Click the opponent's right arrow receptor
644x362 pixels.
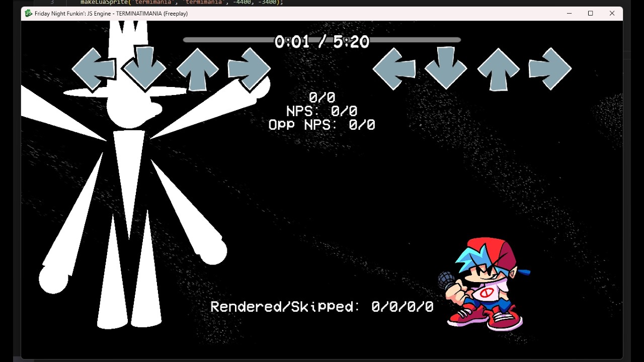(249, 69)
